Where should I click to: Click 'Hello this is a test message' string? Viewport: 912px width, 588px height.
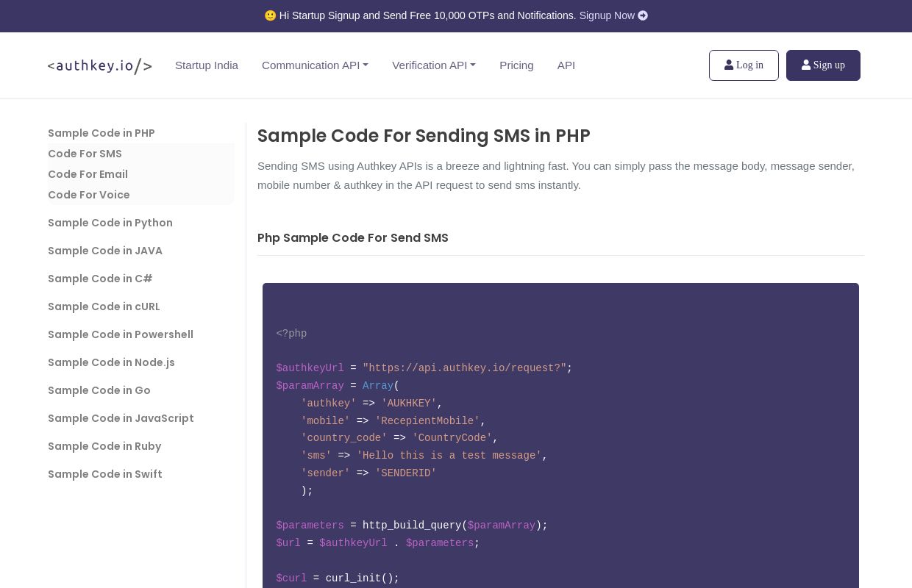(x=449, y=456)
